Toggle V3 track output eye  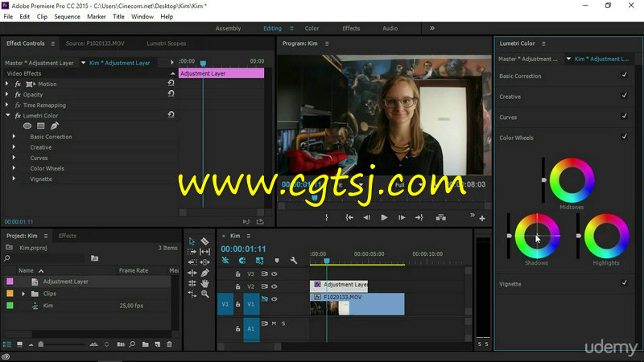tap(275, 274)
